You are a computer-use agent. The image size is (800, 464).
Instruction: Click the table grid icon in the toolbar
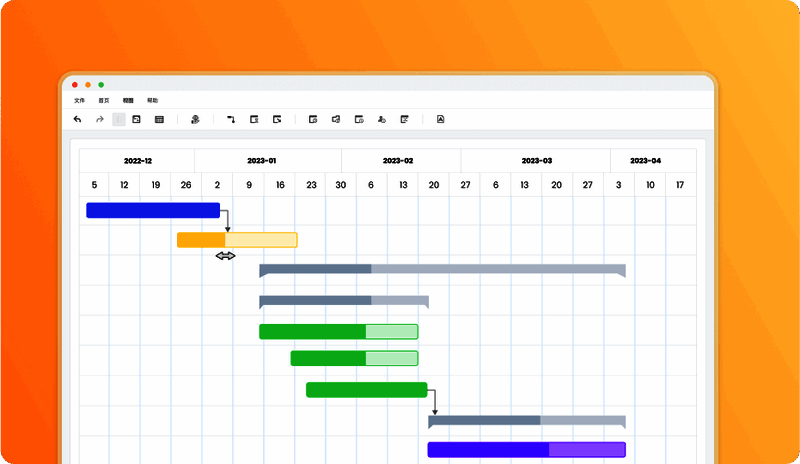(159, 119)
